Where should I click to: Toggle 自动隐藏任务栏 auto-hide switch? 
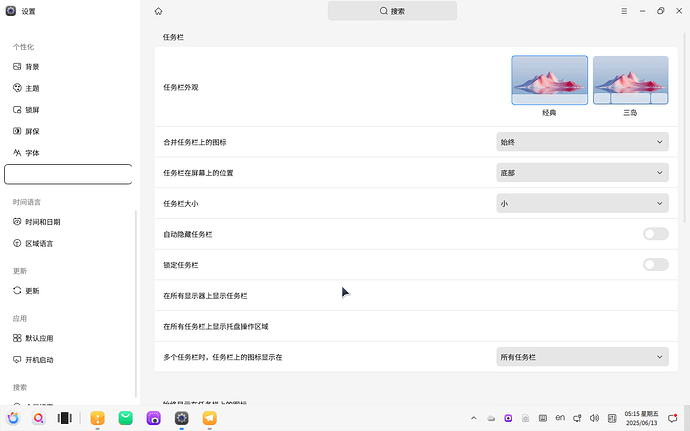[655, 234]
